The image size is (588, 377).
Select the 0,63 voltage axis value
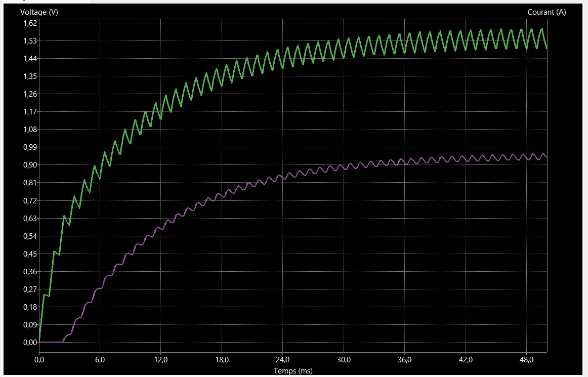point(30,218)
